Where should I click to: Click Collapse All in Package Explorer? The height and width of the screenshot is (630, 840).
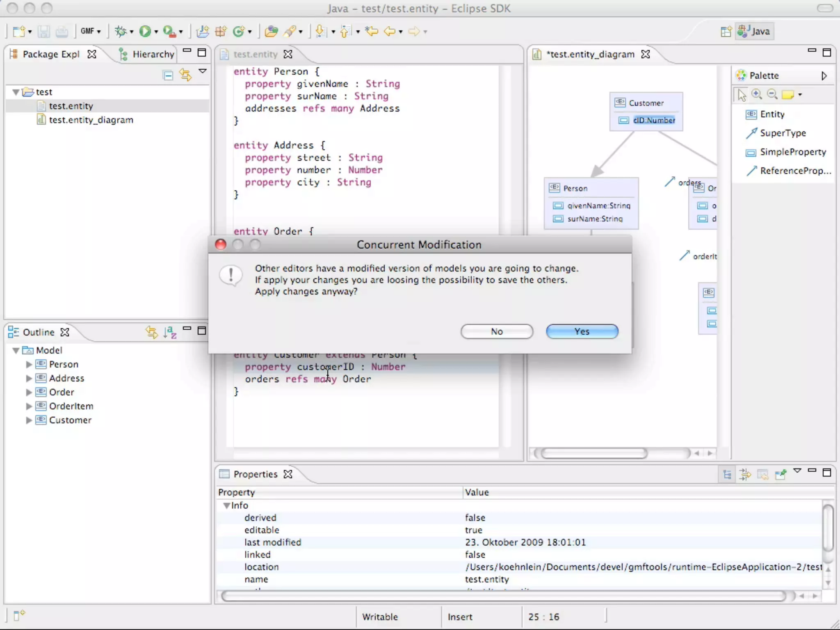168,75
